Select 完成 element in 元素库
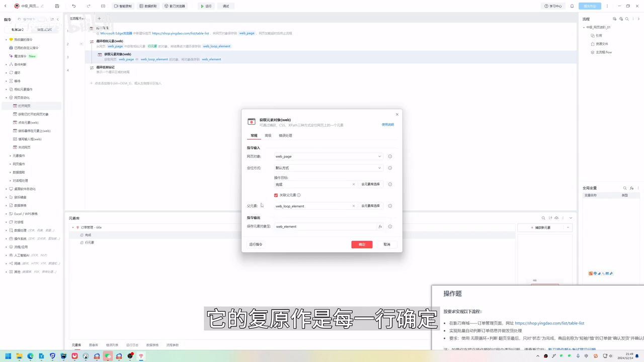The height and width of the screenshot is (362, 644). click(x=88, y=235)
